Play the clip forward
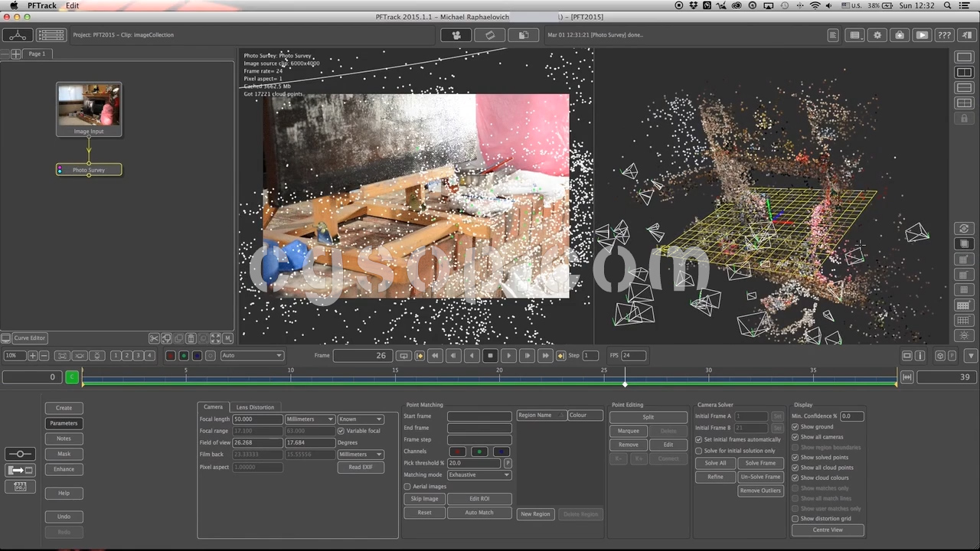Image resolution: width=980 pixels, height=551 pixels. pyautogui.click(x=508, y=356)
